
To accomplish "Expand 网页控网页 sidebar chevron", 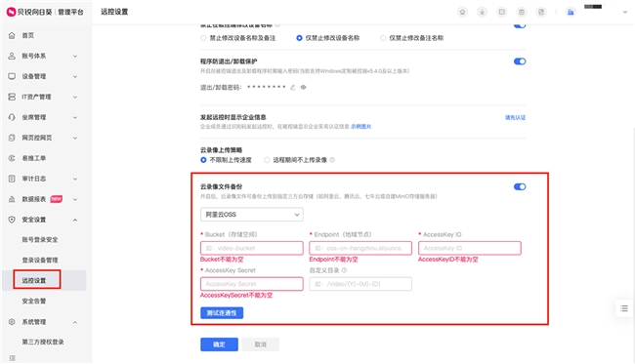I will tap(75, 138).
